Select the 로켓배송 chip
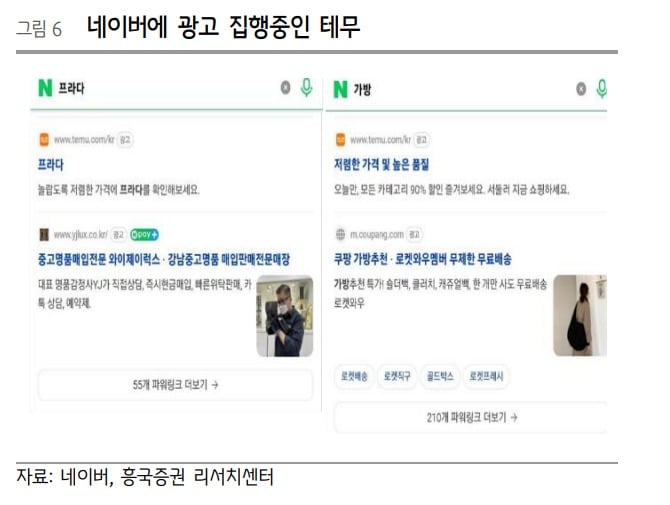This screenshot has height=505, width=670. pyautogui.click(x=354, y=376)
